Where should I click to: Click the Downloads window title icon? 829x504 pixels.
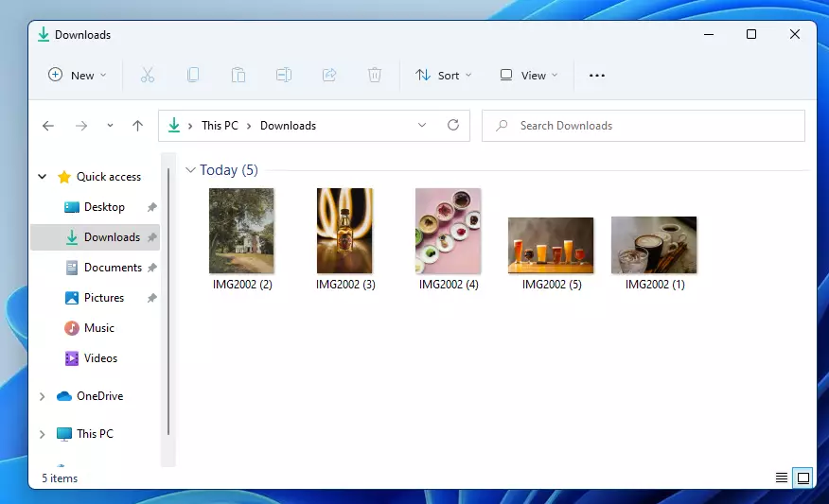44,35
